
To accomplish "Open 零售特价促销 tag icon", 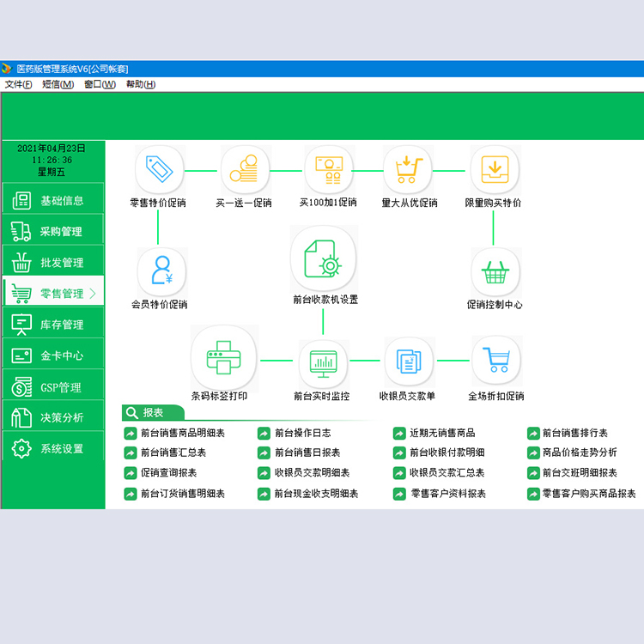I will 160,170.
